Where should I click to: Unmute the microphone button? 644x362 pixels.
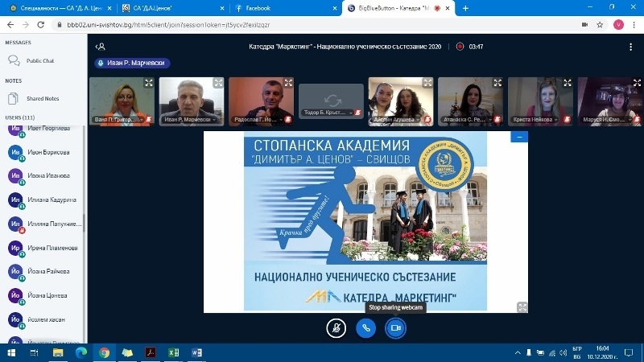336,328
